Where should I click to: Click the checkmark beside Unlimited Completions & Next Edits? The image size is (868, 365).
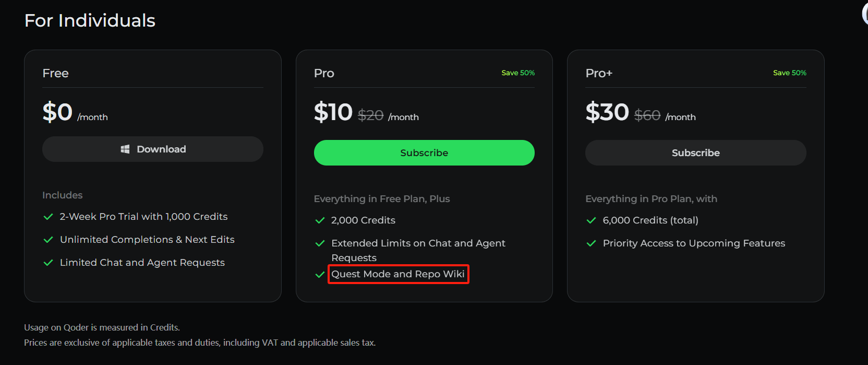pyautogui.click(x=49, y=240)
